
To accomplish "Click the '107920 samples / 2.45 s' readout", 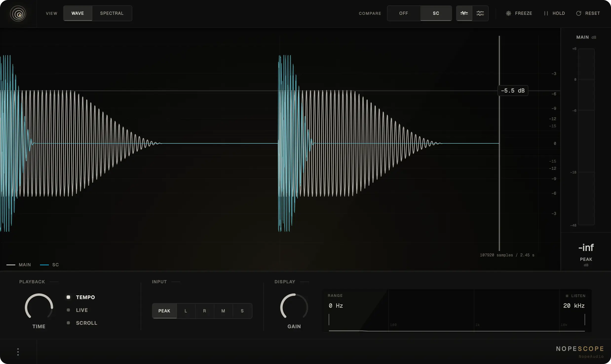I will pyautogui.click(x=507, y=255).
